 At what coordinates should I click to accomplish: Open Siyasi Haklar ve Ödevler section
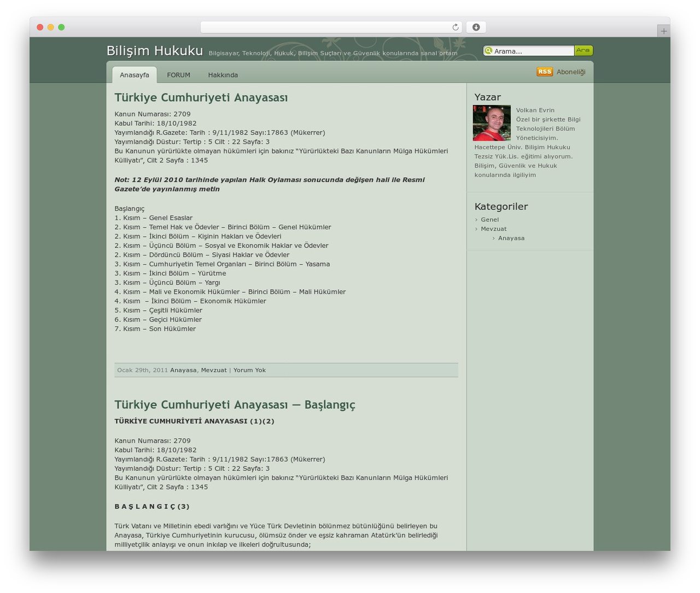[202, 255]
